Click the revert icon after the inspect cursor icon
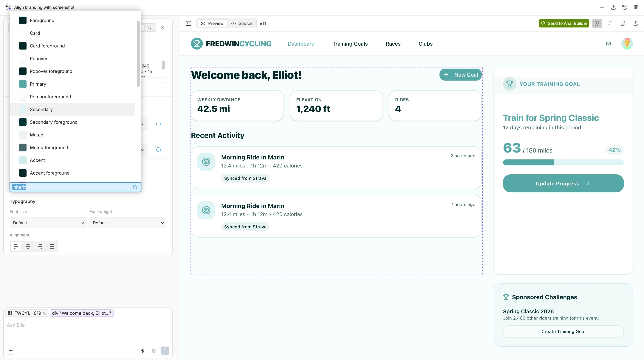 coord(610,23)
